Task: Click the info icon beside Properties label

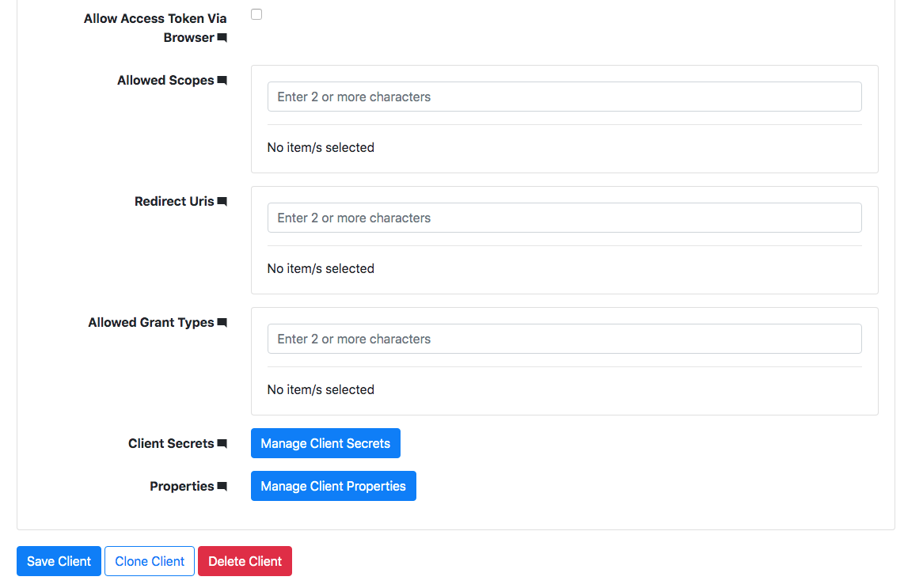Action: (222, 486)
